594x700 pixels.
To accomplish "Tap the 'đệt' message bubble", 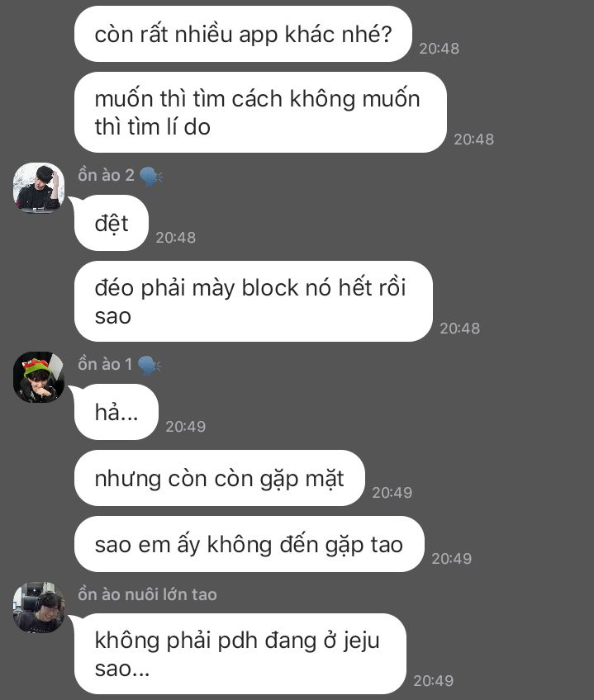I will [112, 223].
